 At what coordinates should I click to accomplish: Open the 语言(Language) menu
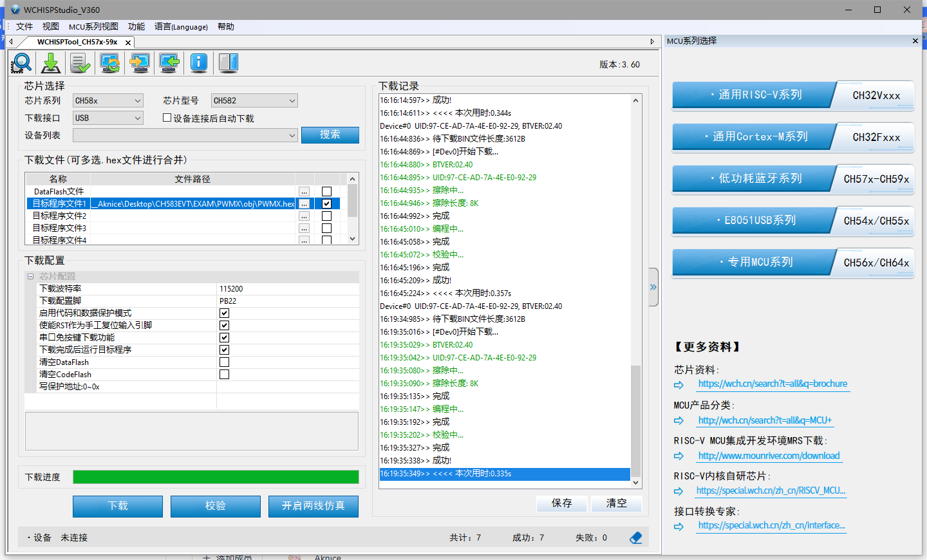coord(181,27)
